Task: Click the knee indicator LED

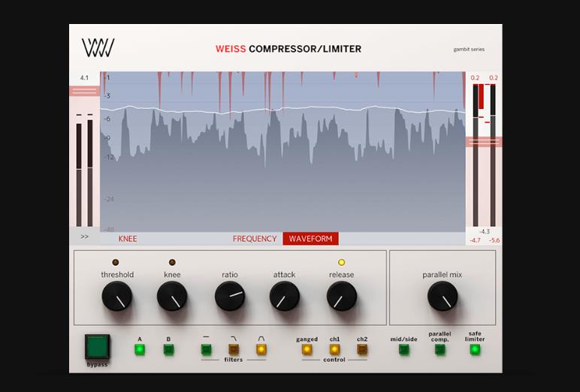Action: tap(172, 262)
